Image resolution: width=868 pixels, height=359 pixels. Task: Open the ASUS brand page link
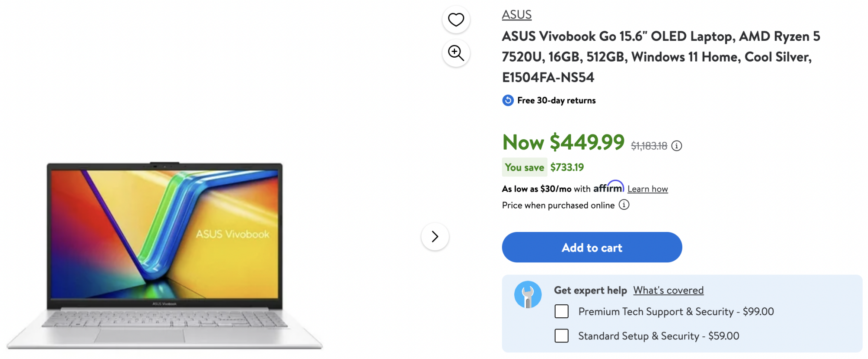(516, 14)
